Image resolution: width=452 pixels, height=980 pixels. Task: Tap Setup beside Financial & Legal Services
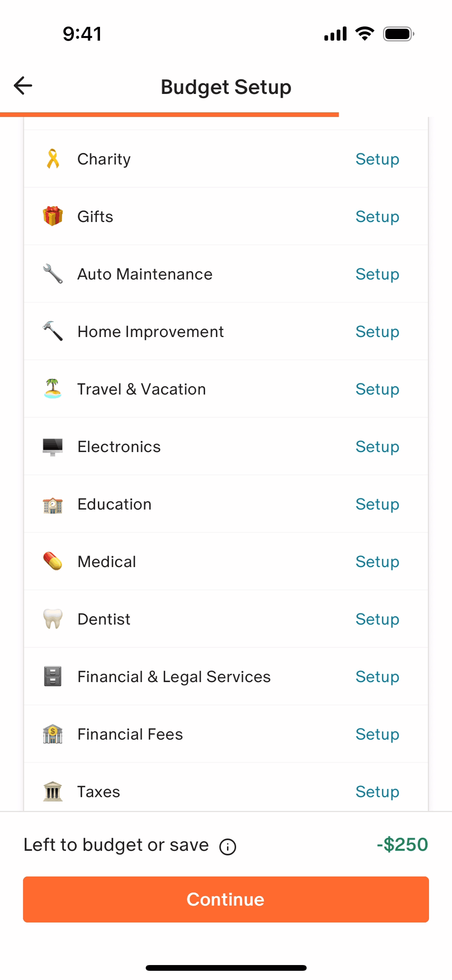click(377, 677)
